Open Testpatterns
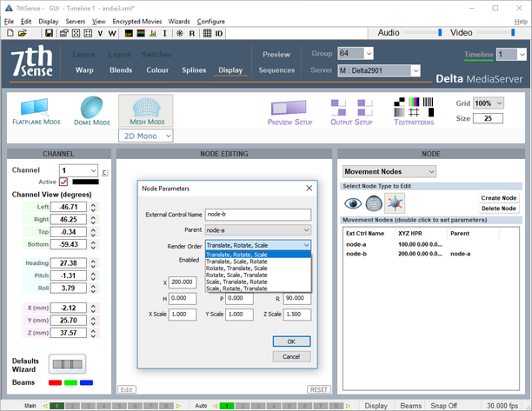Screen dimensions: 532x411 point(414,112)
